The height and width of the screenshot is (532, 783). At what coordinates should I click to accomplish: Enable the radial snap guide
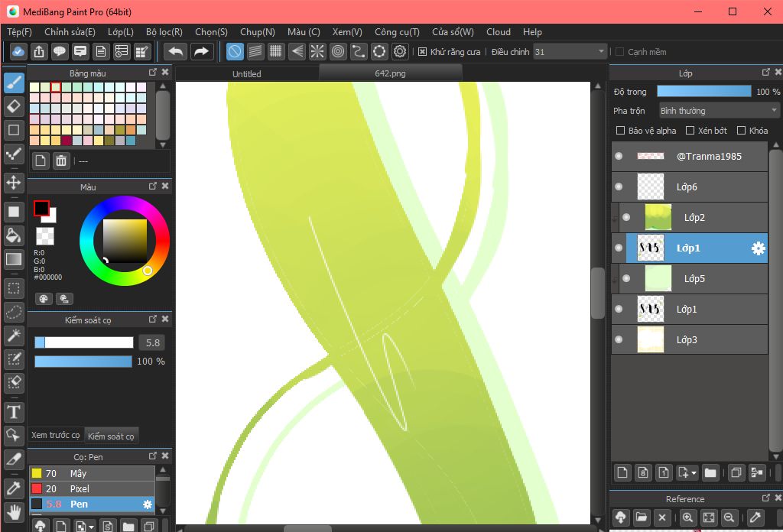[317, 51]
